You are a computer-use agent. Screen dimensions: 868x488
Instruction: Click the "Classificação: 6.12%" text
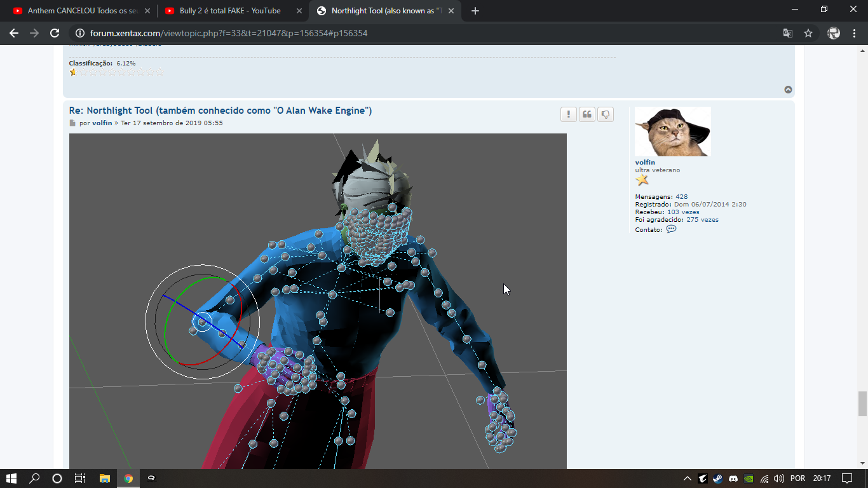102,64
